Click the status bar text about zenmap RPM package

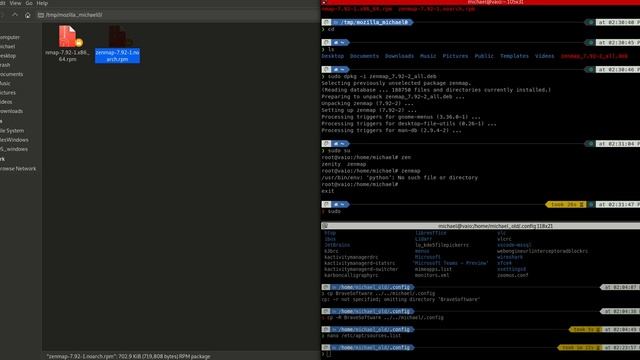pos(128,356)
